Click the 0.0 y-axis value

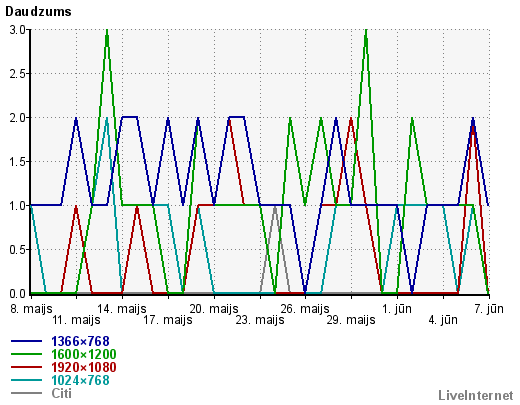point(17,294)
